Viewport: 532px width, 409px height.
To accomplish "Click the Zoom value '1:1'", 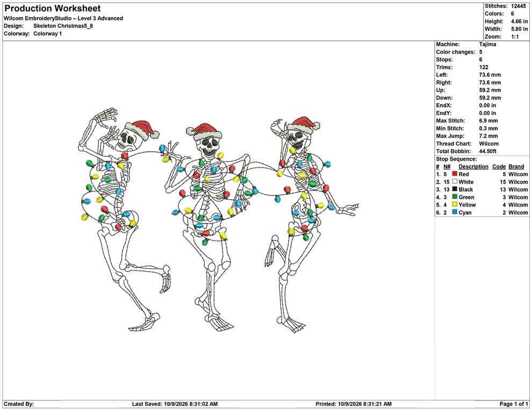I will tap(515, 36).
